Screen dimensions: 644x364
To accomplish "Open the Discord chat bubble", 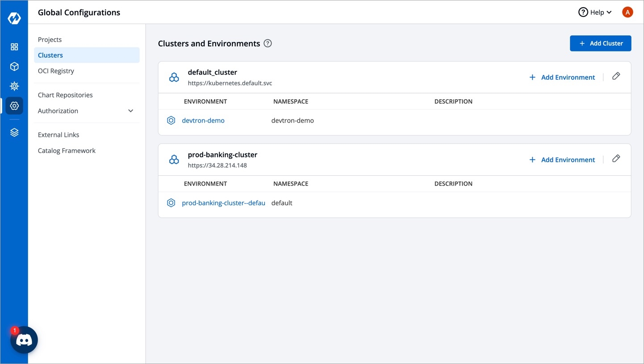I will (x=24, y=340).
